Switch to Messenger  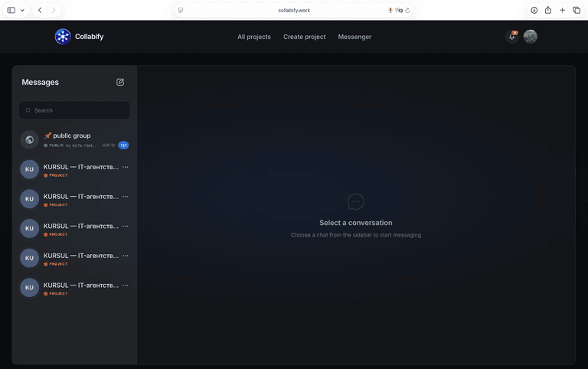click(354, 37)
